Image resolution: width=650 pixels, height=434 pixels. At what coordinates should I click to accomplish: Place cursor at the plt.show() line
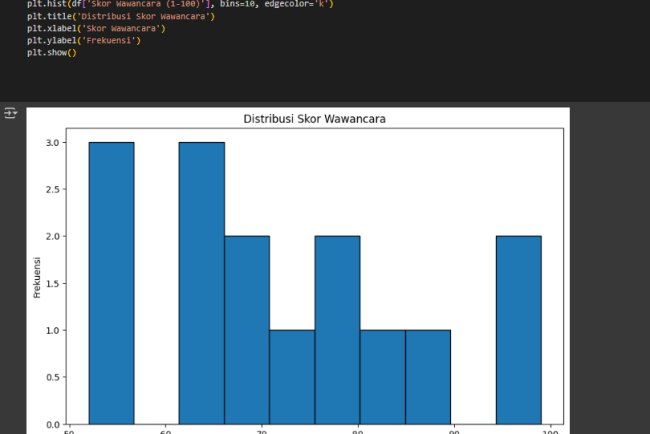click(52, 53)
